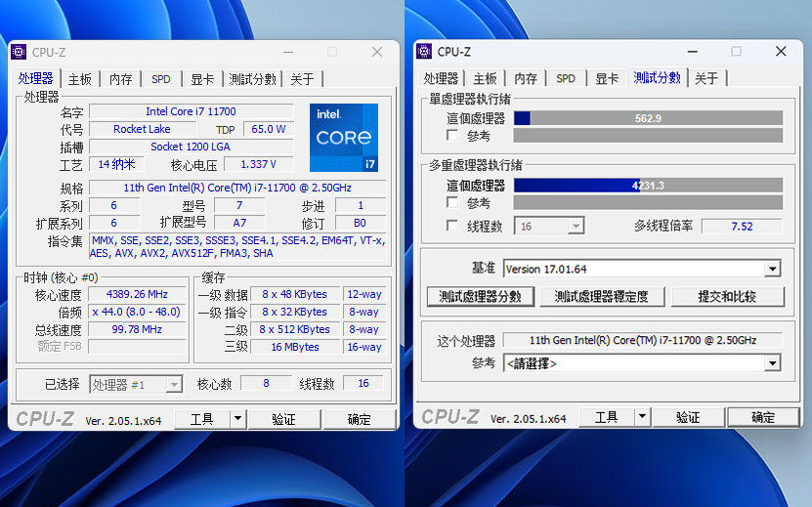Toggle the 线程数 checkbox
This screenshot has height=507, width=812.
452,226
